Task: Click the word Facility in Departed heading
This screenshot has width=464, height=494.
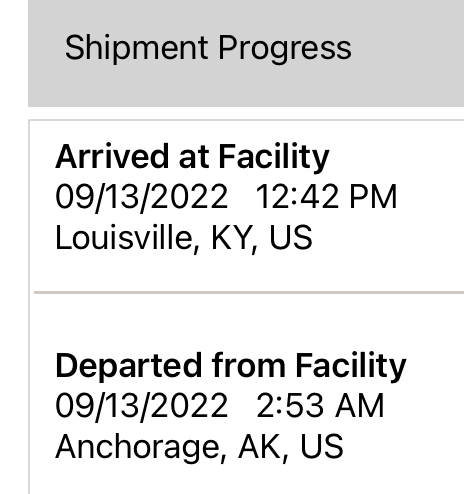Action: pos(351,366)
